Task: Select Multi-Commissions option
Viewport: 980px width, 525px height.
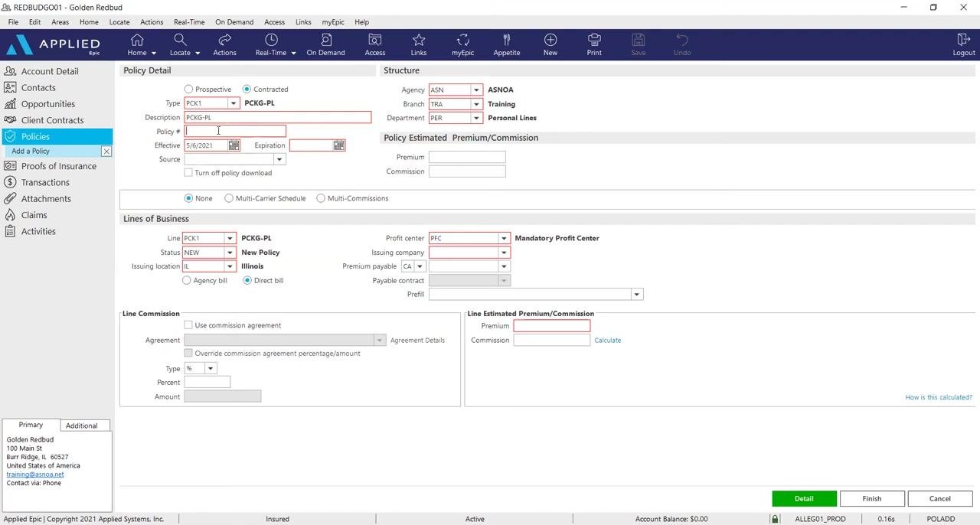Action: pos(321,198)
